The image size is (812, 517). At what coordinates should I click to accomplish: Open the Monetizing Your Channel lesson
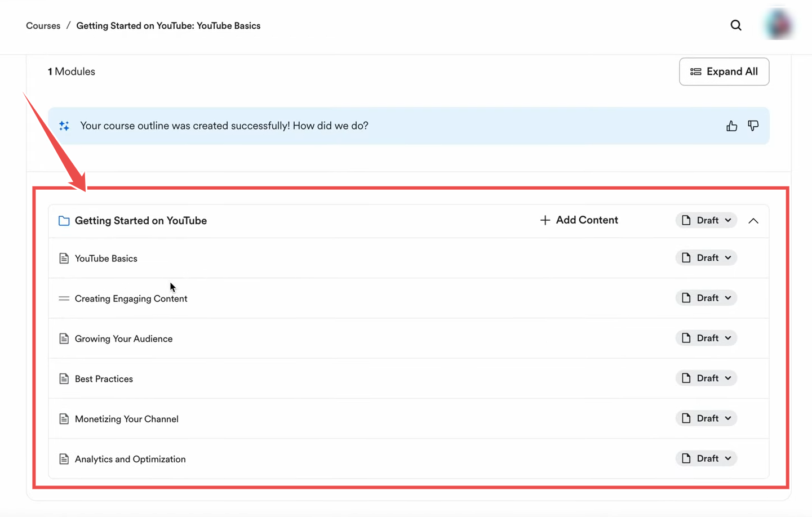point(127,419)
